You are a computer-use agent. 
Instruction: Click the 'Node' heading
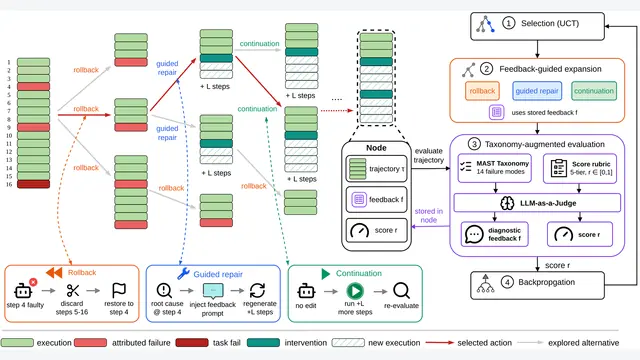pyautogui.click(x=376, y=148)
